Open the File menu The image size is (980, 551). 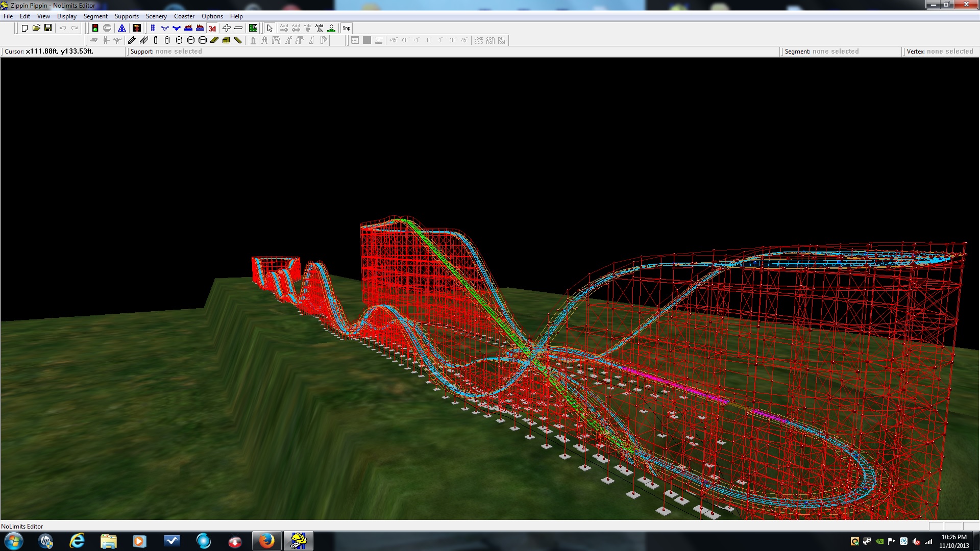pos(8,16)
